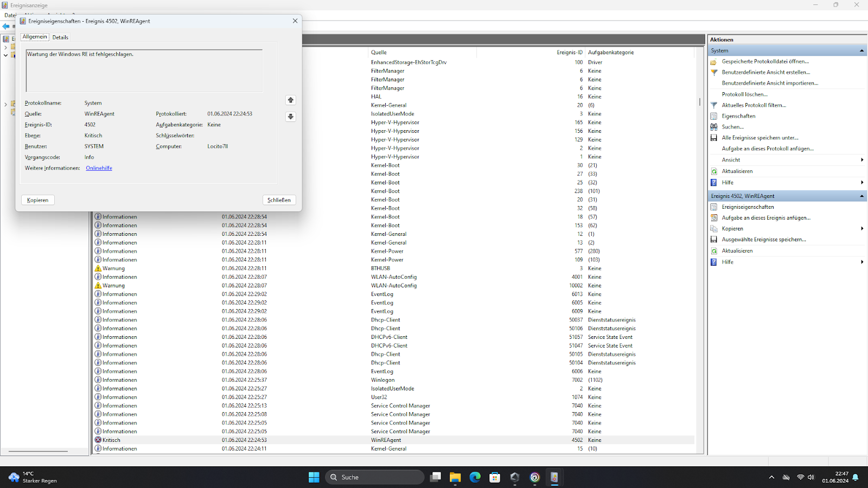The height and width of the screenshot is (488, 868).
Task: Launch Microsoft Edge from the taskbar
Action: coord(475,477)
